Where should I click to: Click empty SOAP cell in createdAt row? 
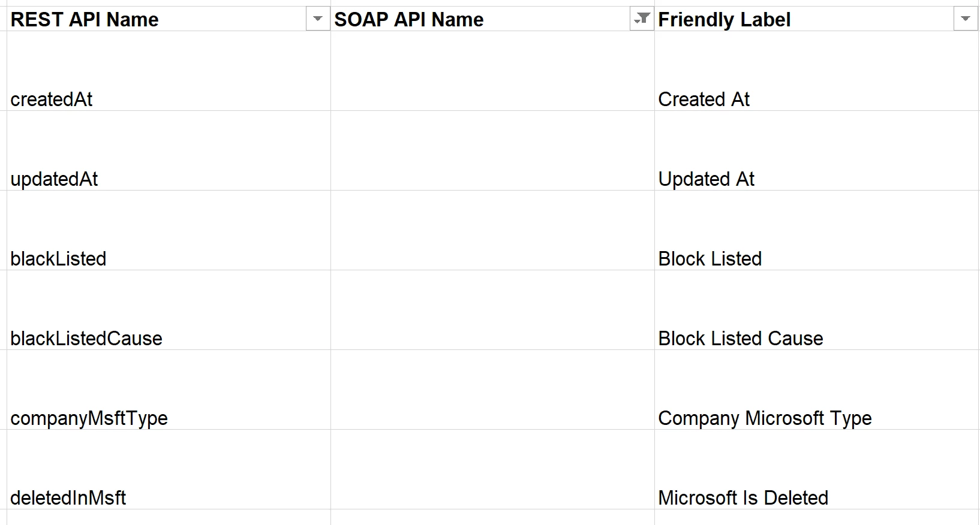tap(492, 71)
